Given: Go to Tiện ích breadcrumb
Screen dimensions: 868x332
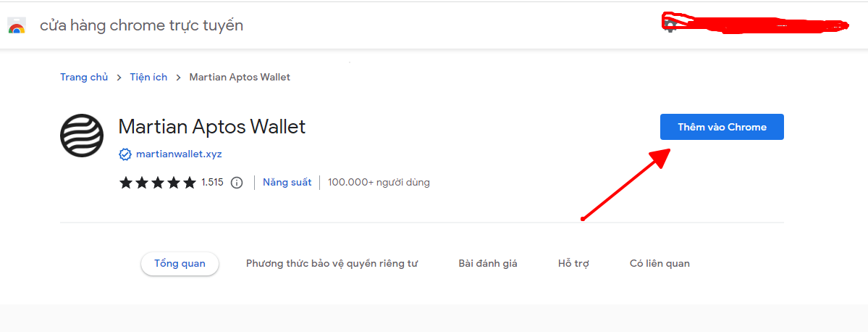Looking at the screenshot, I should tap(148, 77).
